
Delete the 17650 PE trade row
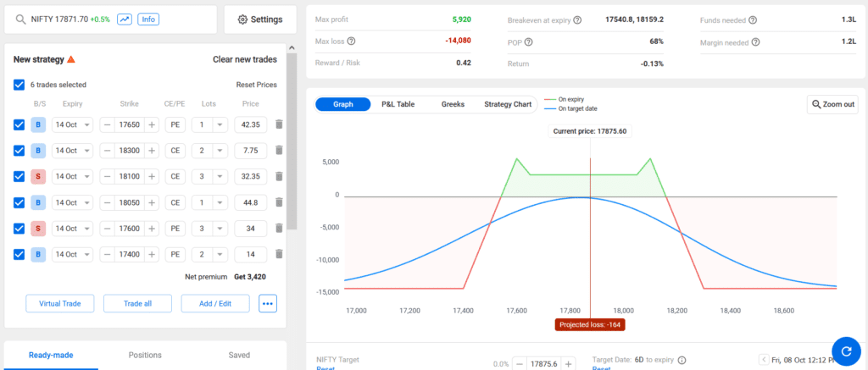279,124
